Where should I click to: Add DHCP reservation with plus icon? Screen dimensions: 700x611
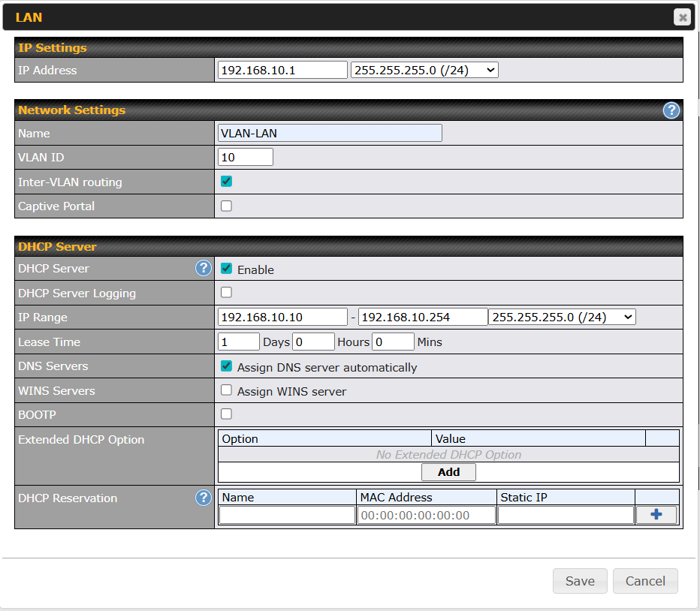click(x=656, y=515)
